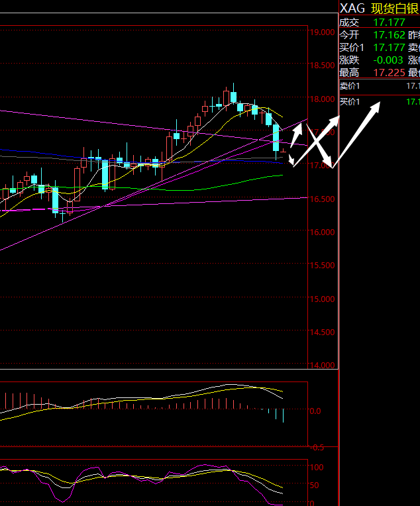Select the XAG symbol code in header
420x506 pixels.
tap(352, 8)
